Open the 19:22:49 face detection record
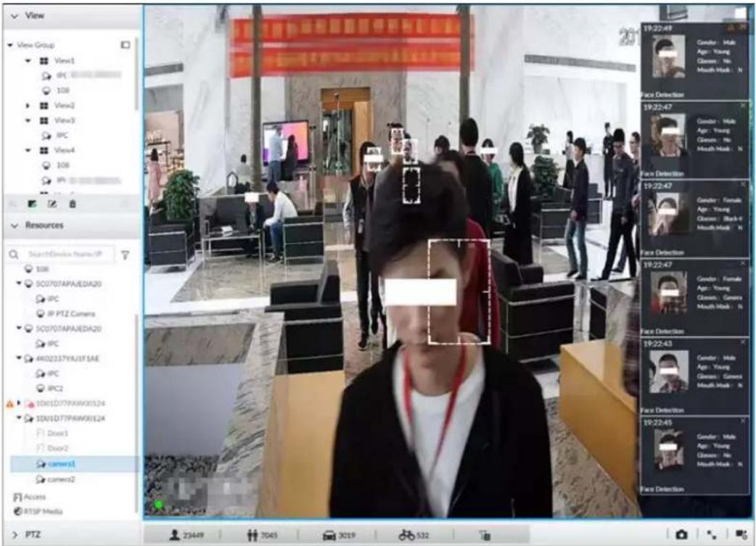Image resolution: width=756 pixels, height=546 pixels. 695,61
